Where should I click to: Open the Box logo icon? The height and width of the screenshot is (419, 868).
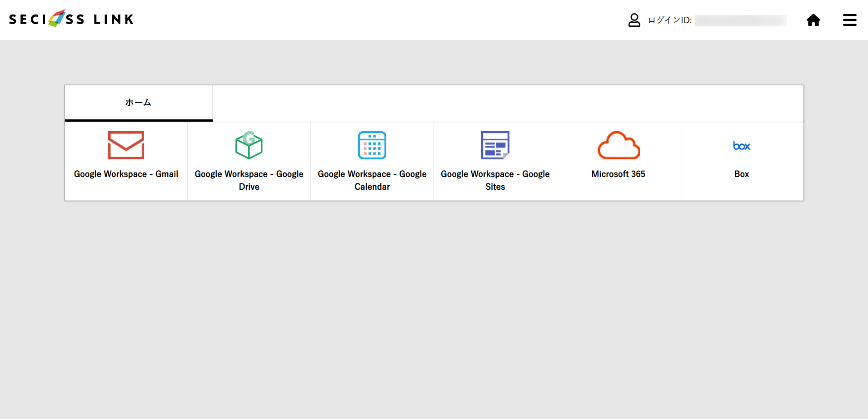(742, 146)
